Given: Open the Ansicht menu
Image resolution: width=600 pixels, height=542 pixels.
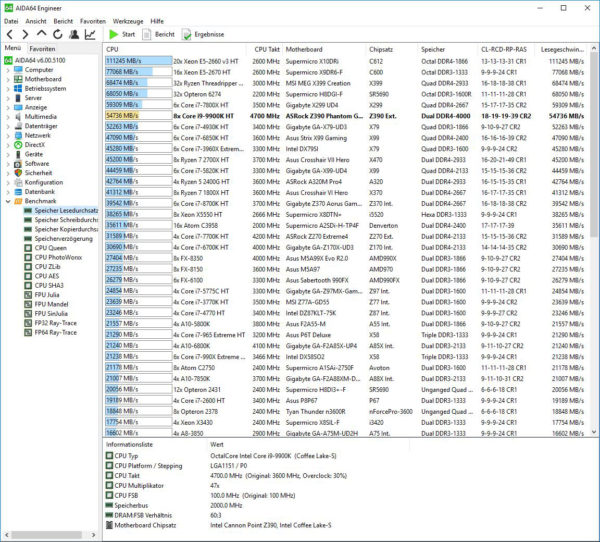Looking at the screenshot, I should (x=36, y=21).
